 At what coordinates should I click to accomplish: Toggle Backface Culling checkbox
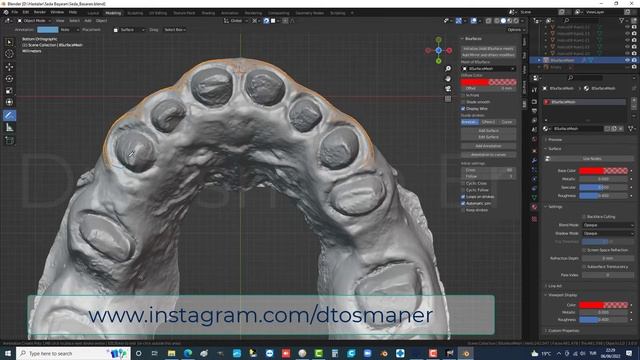coord(584,217)
